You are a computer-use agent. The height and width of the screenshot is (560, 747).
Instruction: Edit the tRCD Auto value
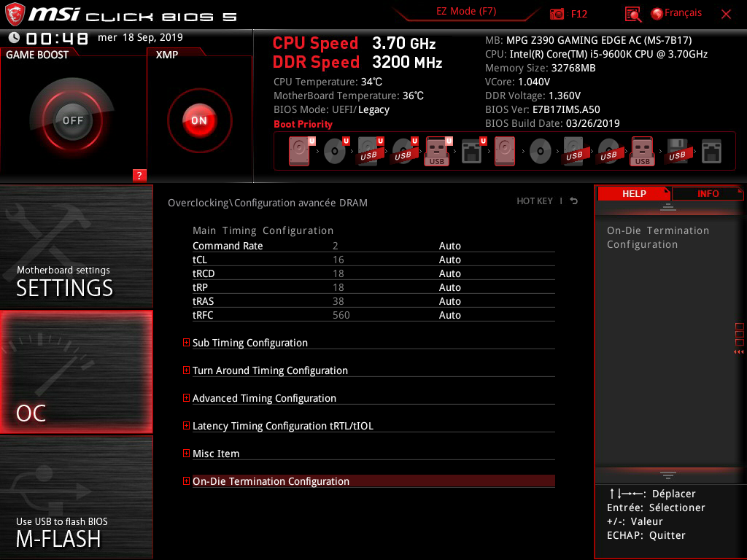tap(449, 273)
